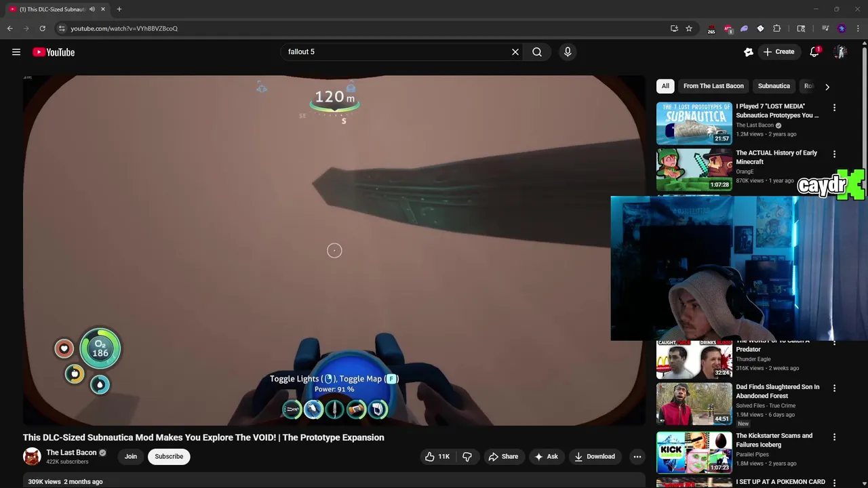Screen dimensions: 868x488
Task: Open a new browser tab
Action: (x=119, y=9)
